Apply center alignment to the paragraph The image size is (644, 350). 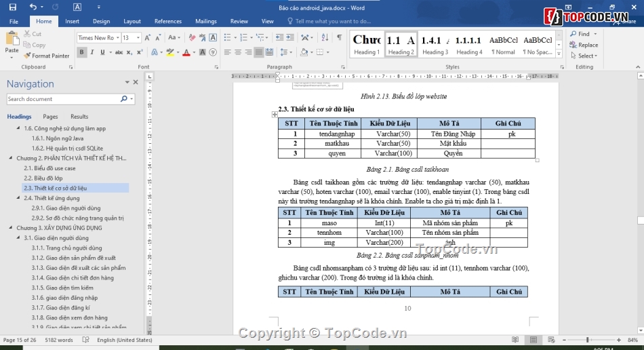[238, 52]
